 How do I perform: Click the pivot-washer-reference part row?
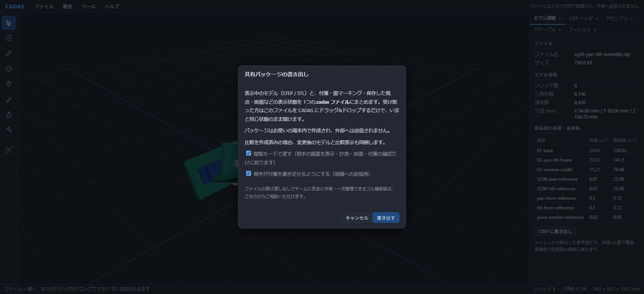(x=586, y=217)
